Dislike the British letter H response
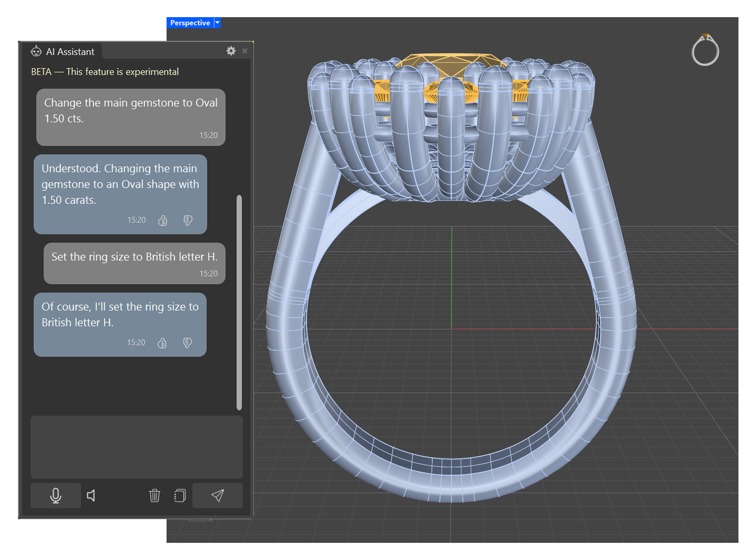 point(187,343)
